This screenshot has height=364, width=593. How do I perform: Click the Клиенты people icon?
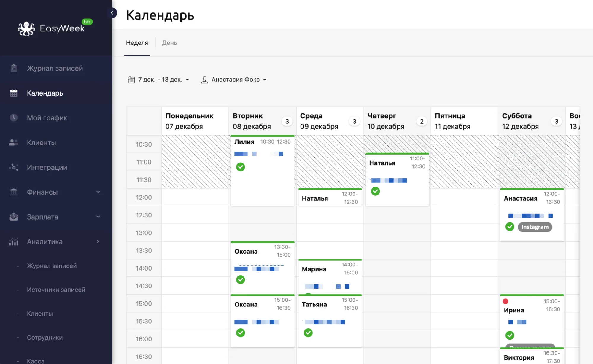[14, 143]
